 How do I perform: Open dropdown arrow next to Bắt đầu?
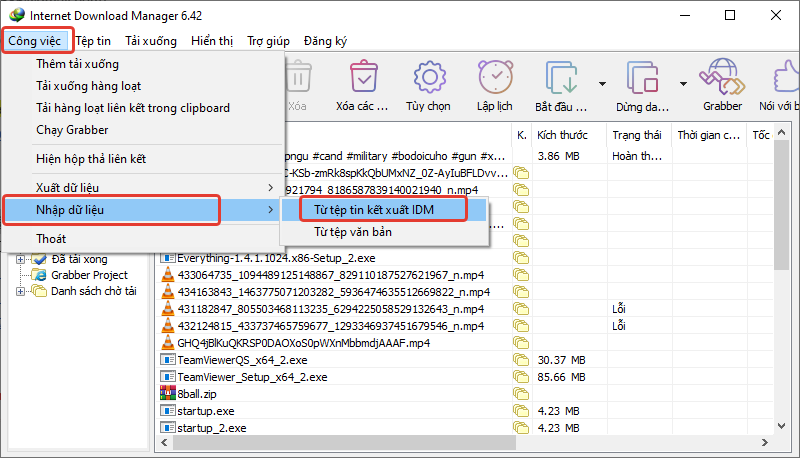click(603, 84)
